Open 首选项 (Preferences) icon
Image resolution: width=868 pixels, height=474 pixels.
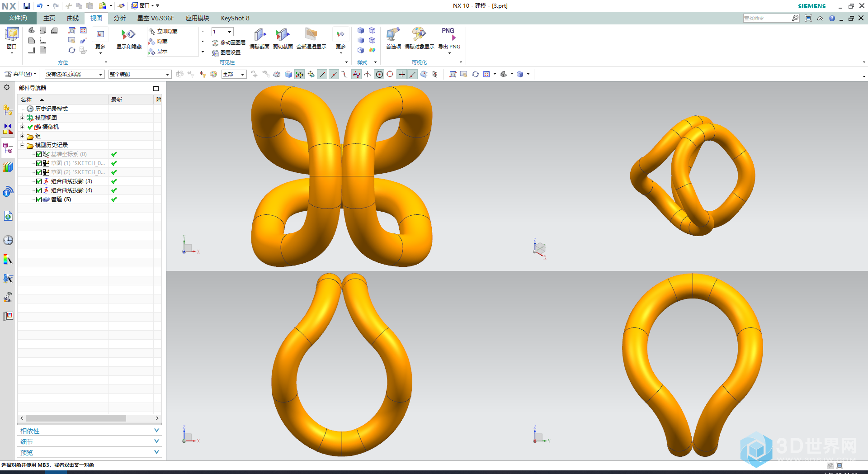pyautogui.click(x=393, y=35)
